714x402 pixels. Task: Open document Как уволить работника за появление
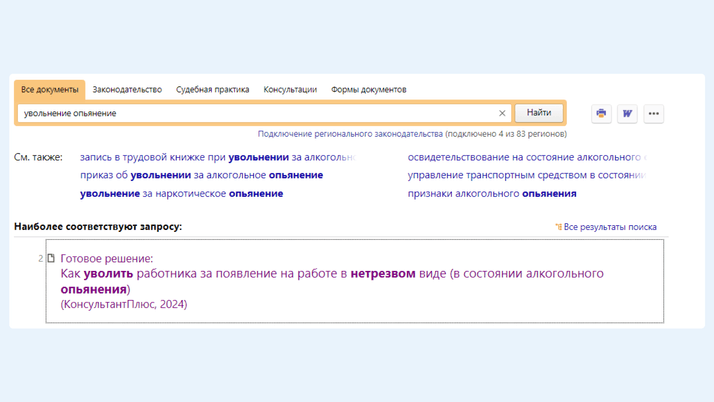(x=332, y=281)
